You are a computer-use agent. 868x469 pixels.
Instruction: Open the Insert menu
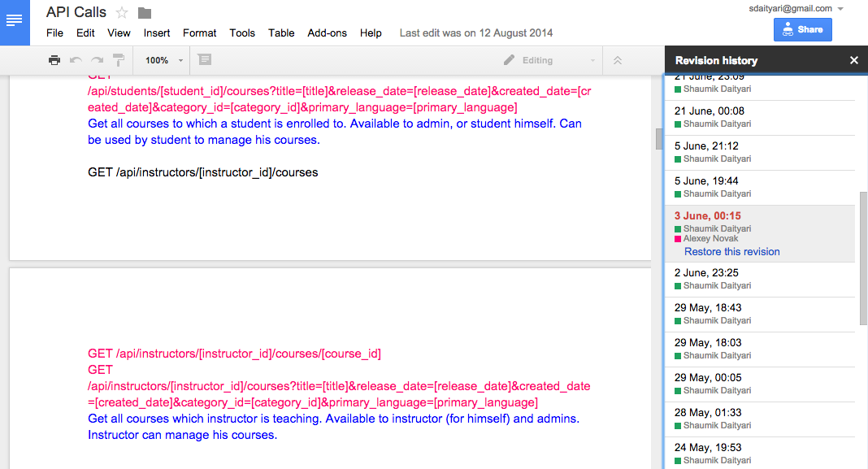point(157,33)
